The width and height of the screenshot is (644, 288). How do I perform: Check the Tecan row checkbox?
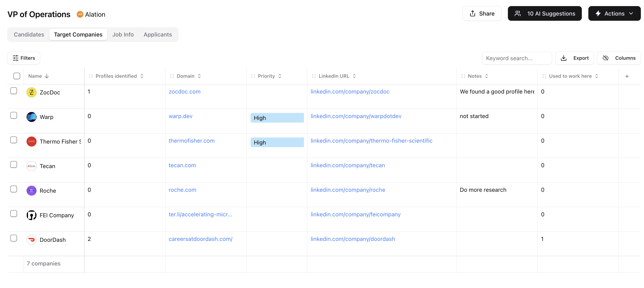pos(14,164)
